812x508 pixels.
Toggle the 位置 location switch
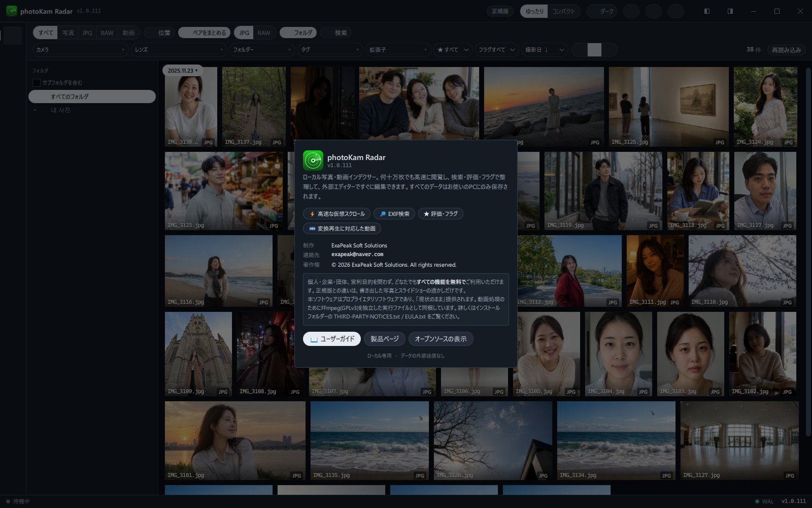pyautogui.click(x=159, y=33)
